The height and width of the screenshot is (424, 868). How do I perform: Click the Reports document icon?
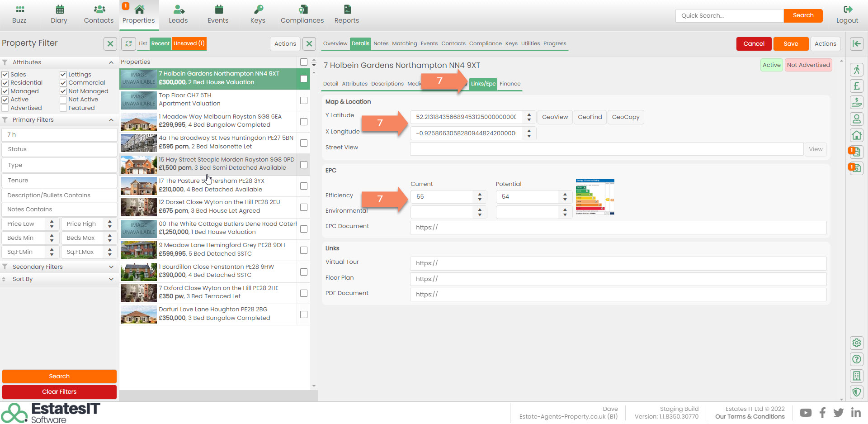point(347,10)
